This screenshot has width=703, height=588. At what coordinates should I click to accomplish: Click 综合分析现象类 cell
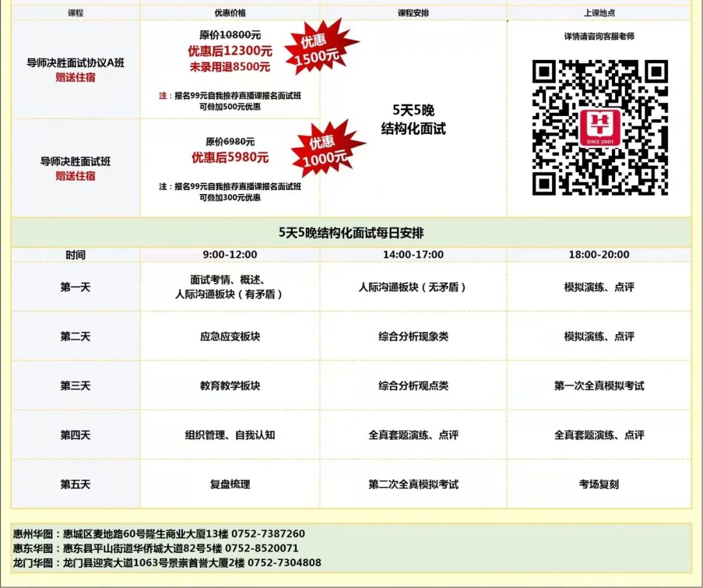point(413,337)
